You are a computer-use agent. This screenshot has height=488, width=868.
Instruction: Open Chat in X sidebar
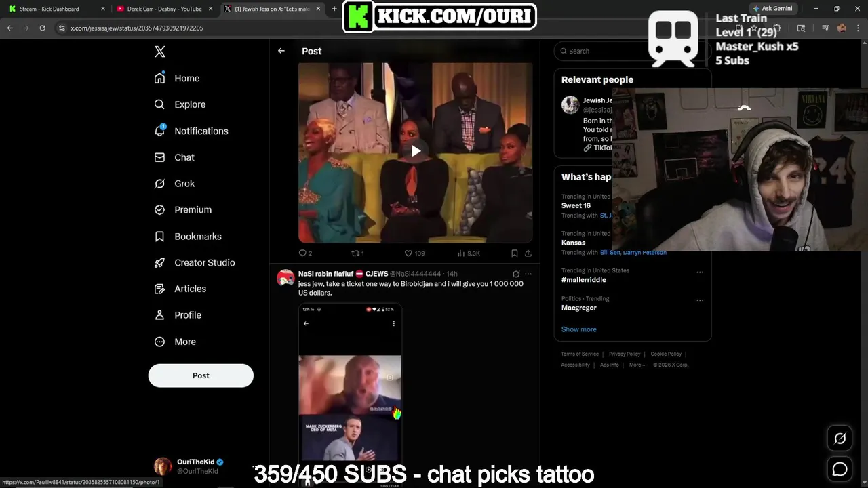[x=174, y=157]
